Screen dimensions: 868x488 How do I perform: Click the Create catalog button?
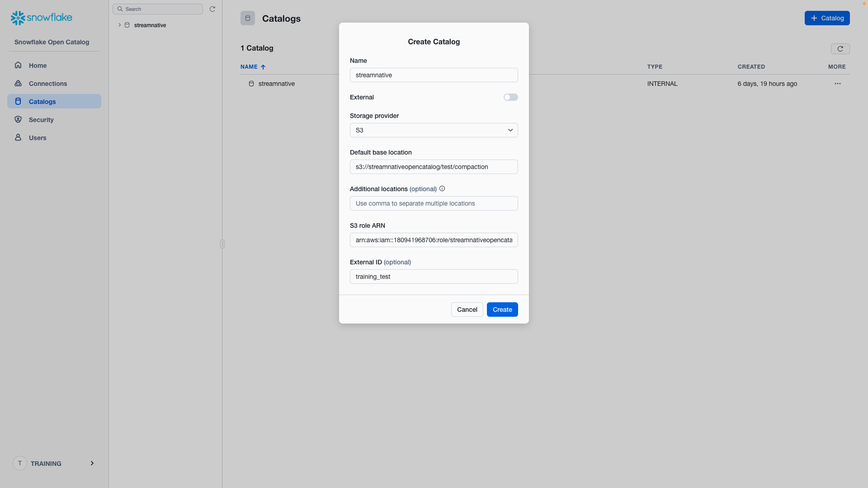point(502,309)
